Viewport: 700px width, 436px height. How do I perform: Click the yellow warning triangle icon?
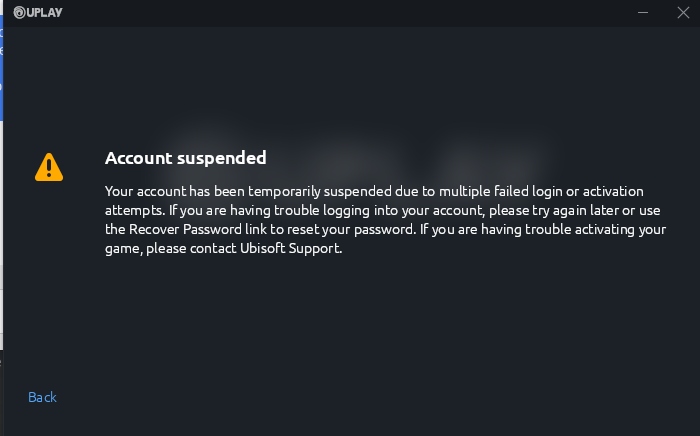tap(49, 167)
